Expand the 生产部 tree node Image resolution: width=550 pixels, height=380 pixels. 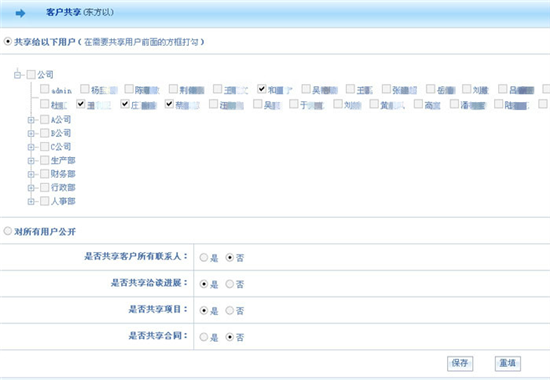[x=31, y=161]
